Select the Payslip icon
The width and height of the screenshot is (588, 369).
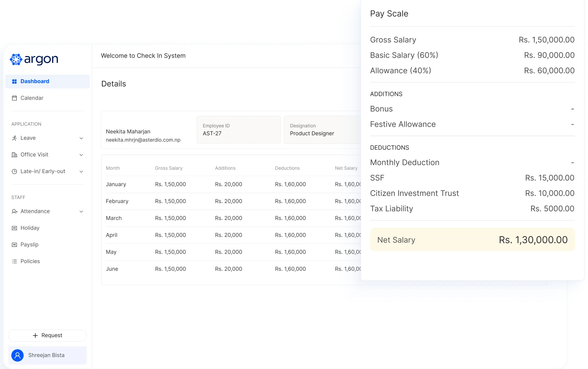point(15,244)
